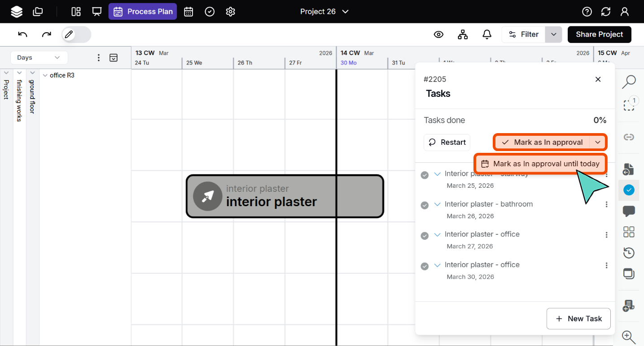Select Mark as In approval until today
Screen dimensions: 644x346
(541, 164)
